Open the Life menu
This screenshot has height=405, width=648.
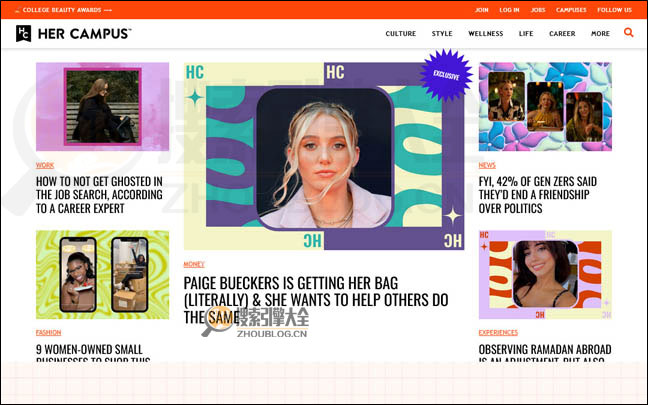[x=526, y=33]
